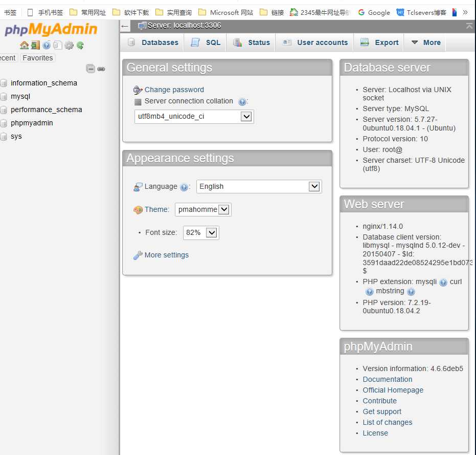Viewport: 476px width, 455px height.
Task: Open the SQL tab
Action: click(205, 42)
